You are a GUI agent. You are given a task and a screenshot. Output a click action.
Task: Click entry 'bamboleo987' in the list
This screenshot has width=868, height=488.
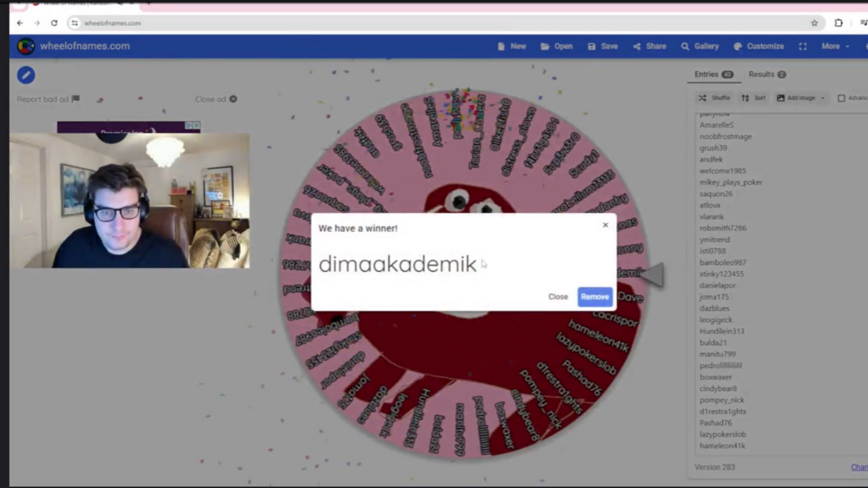pyautogui.click(x=722, y=262)
